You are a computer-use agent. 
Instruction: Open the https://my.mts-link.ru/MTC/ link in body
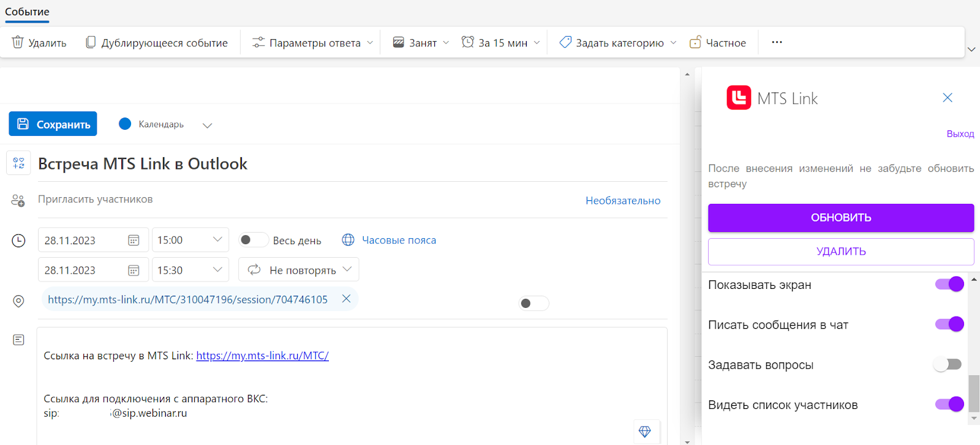pyautogui.click(x=262, y=356)
